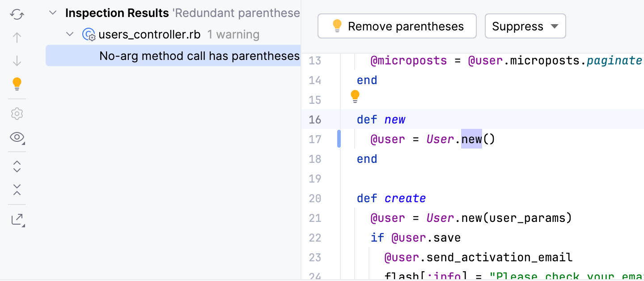
Task: Select the No-arg method call warning
Action: tap(199, 56)
